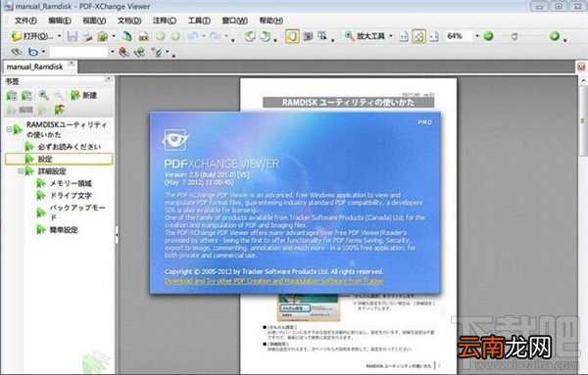This screenshot has width=588, height=375.
Task: Open the 64% zoom level dropdown
Action: (x=477, y=36)
